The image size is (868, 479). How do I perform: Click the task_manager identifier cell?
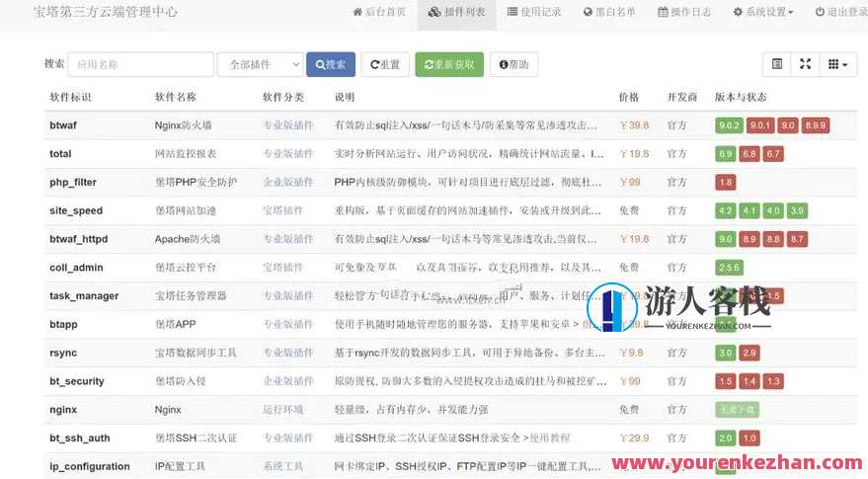(x=84, y=295)
